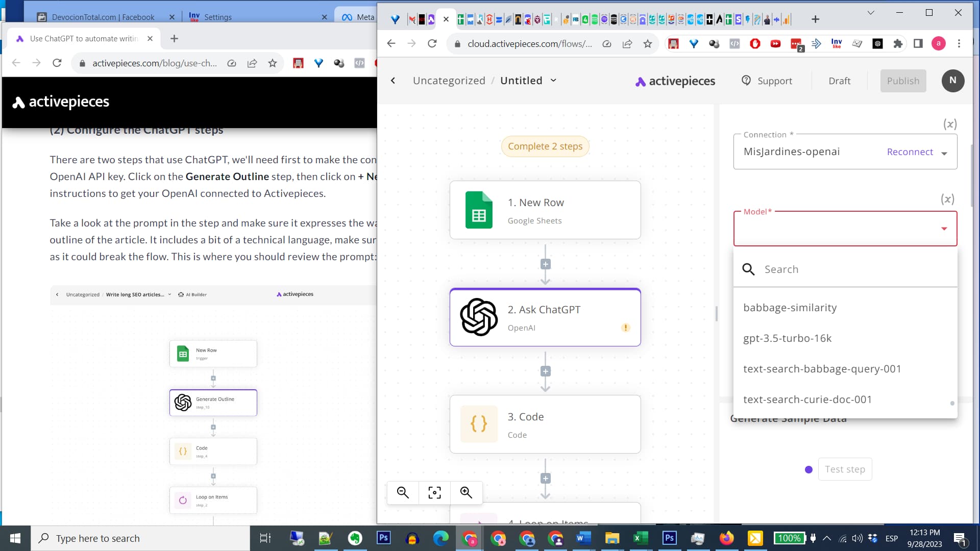Viewport: 980px width, 551px height.
Task: Click the volume icon in system tray
Action: (857, 538)
